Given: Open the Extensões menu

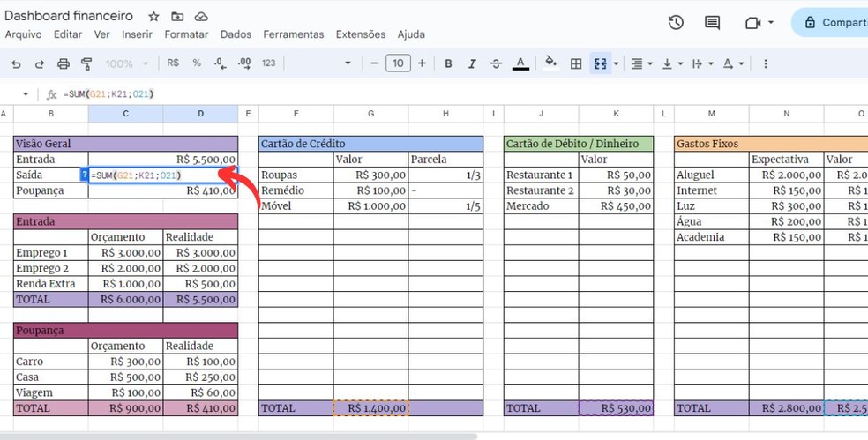Looking at the screenshot, I should pos(361,34).
